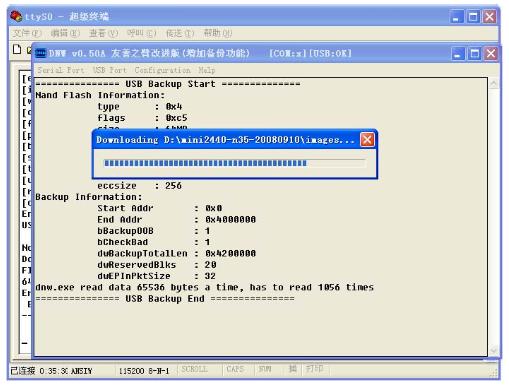509x386 pixels.
Task: Click the 'Backup Information:' line
Action: point(89,197)
